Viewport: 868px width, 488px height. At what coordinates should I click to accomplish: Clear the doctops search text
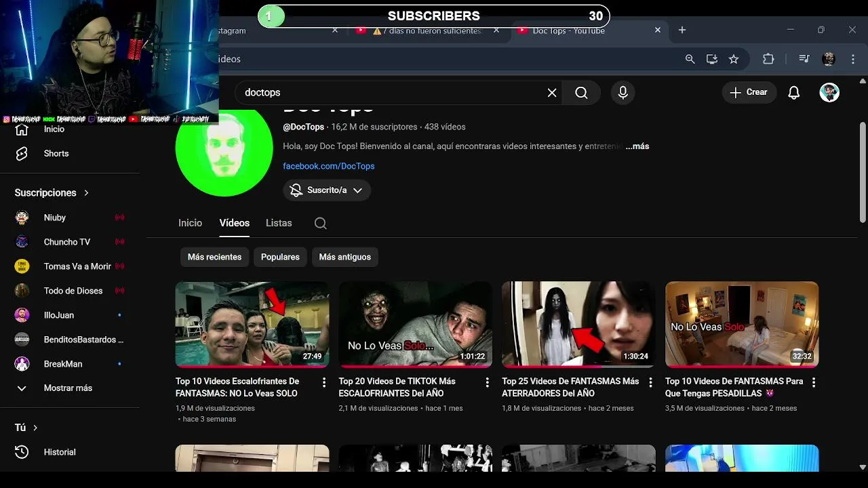[552, 93]
